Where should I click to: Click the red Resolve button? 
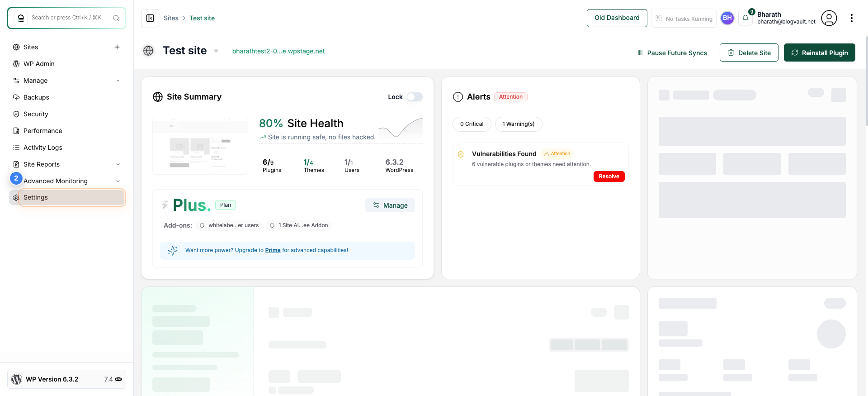pos(609,177)
